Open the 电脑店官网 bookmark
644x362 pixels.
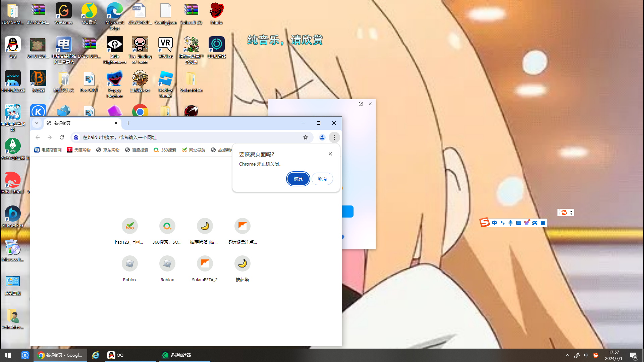(x=48, y=150)
